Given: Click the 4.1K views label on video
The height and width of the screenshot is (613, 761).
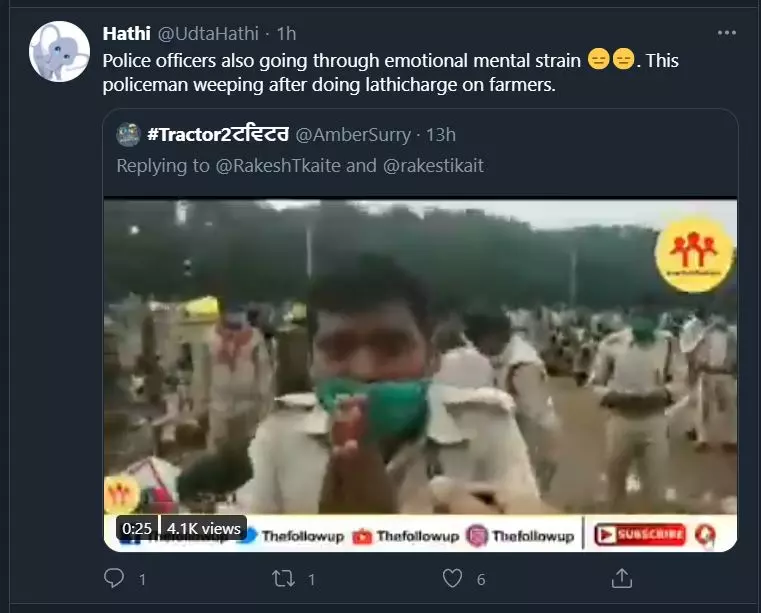Looking at the screenshot, I should (x=204, y=528).
